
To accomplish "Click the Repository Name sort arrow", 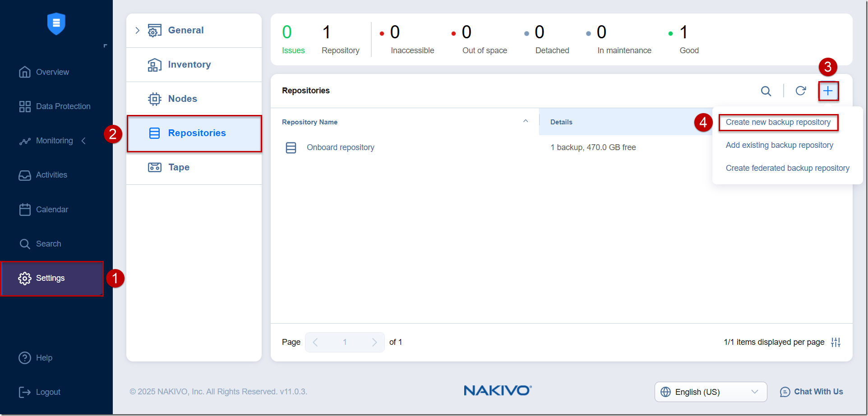I will [526, 121].
